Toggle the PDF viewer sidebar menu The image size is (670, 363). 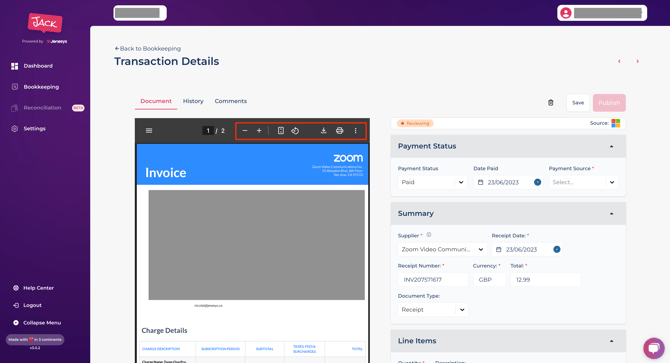tap(149, 131)
